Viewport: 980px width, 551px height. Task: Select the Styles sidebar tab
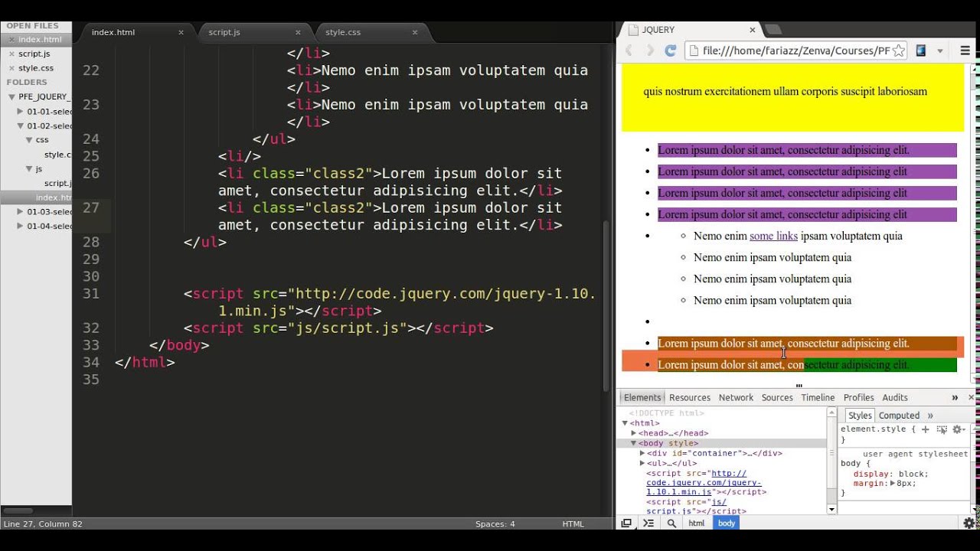pyautogui.click(x=860, y=416)
